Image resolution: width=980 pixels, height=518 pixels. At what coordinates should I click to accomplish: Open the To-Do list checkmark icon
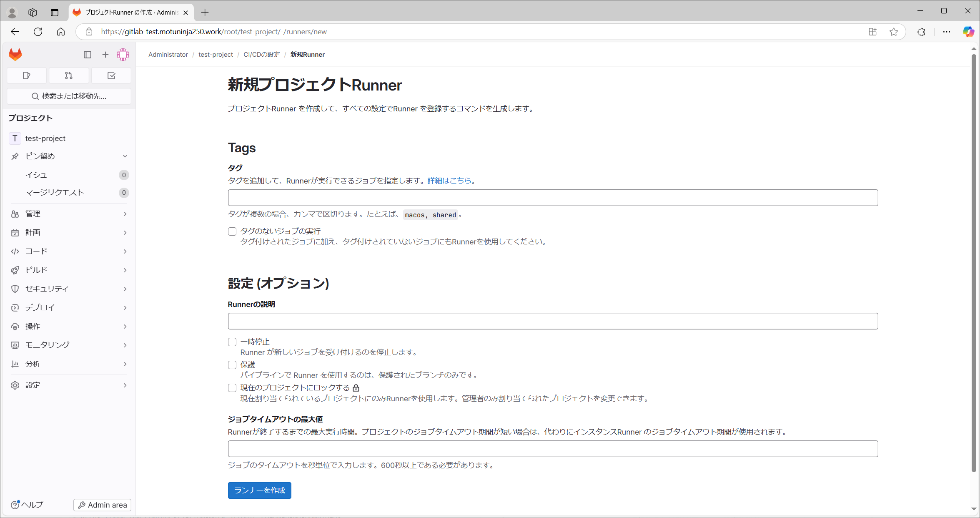tap(111, 75)
